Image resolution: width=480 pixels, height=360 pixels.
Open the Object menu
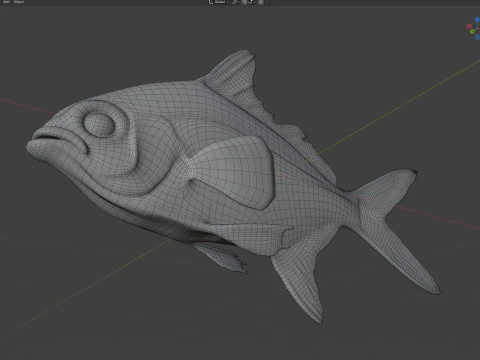click(19, 2)
